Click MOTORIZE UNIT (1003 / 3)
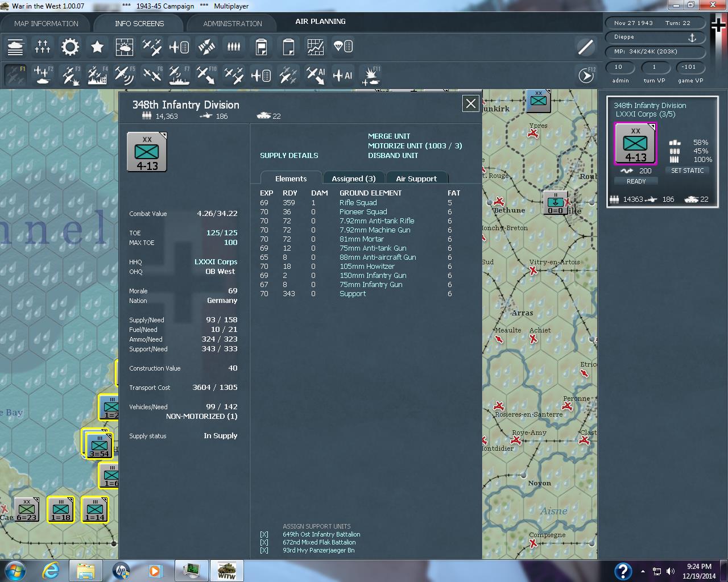This screenshot has width=728, height=582. 415,146
